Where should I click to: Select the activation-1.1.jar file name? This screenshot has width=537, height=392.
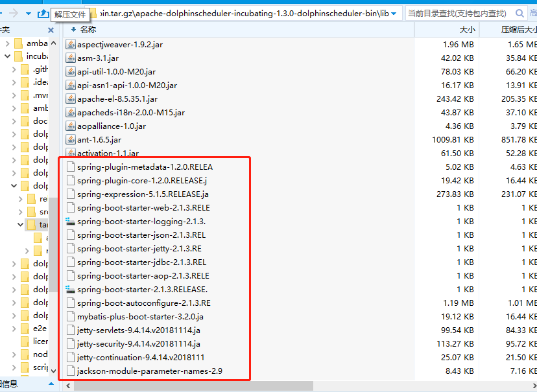108,154
